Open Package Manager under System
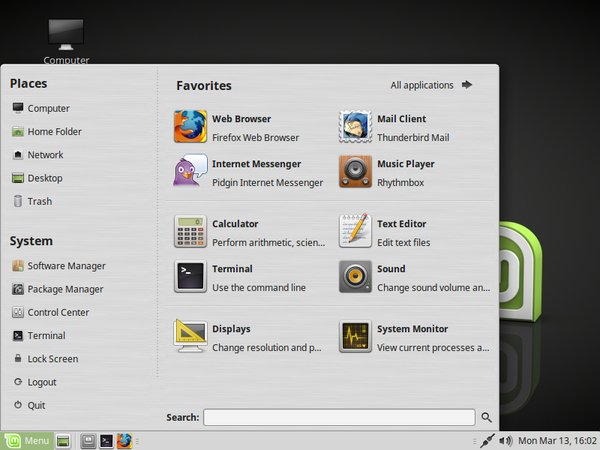The height and width of the screenshot is (450, 600). 57,289
